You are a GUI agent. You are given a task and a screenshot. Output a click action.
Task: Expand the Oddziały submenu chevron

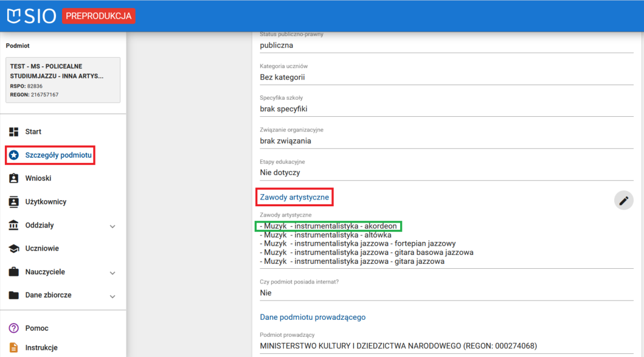point(113,226)
